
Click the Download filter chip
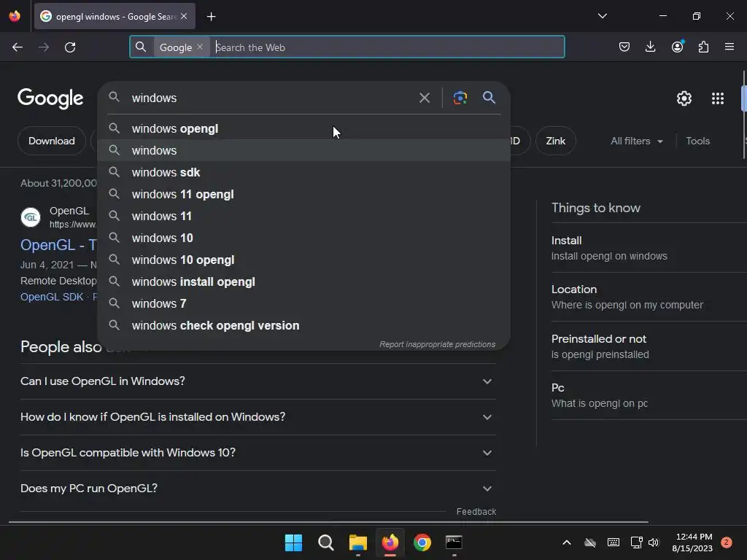(x=52, y=141)
